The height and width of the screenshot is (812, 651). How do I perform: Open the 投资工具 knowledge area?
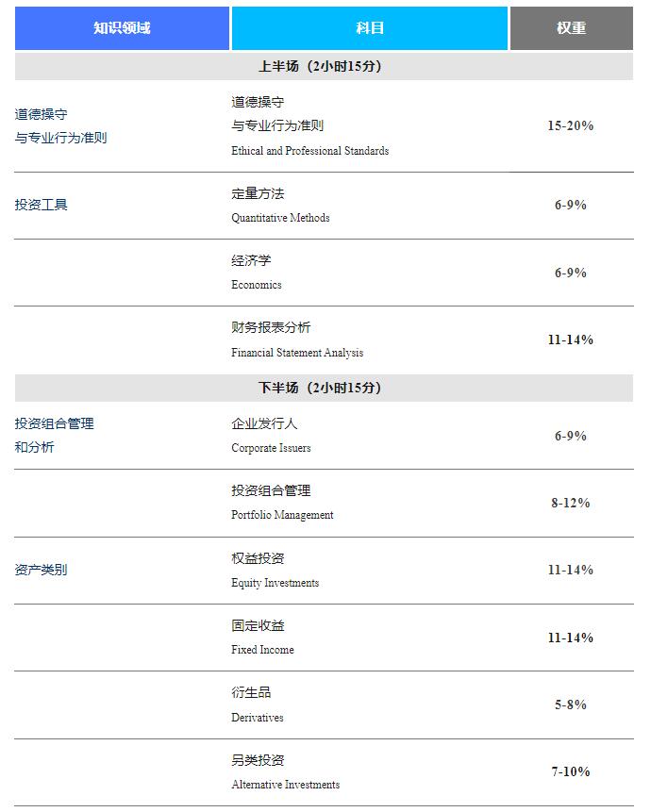(42, 205)
